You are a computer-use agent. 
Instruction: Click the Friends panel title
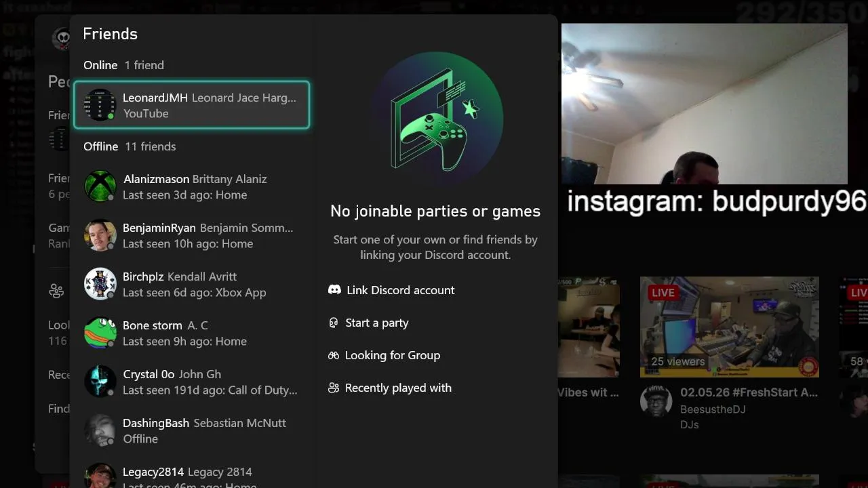coord(110,34)
